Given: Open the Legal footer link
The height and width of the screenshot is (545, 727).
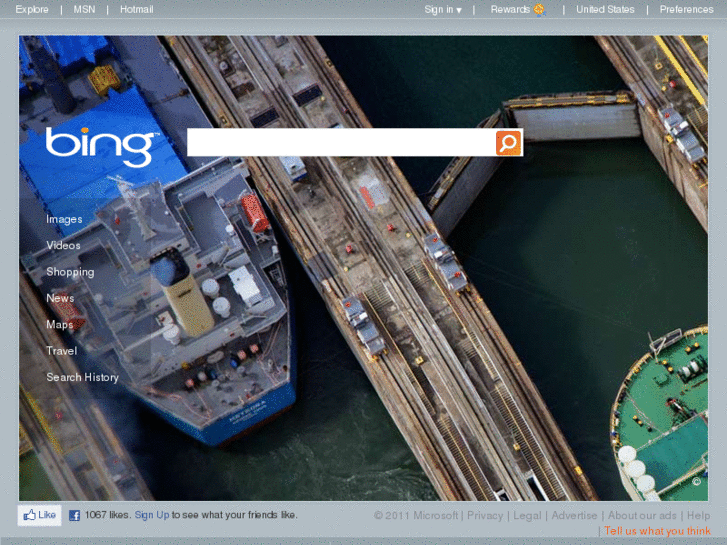Looking at the screenshot, I should click(527, 516).
